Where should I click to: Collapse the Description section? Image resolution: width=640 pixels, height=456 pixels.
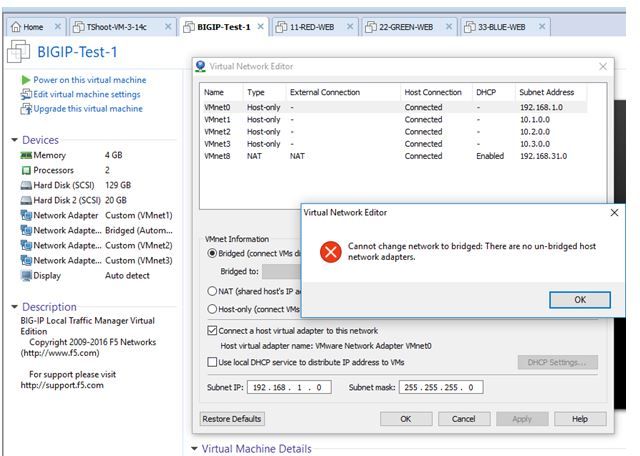point(15,307)
